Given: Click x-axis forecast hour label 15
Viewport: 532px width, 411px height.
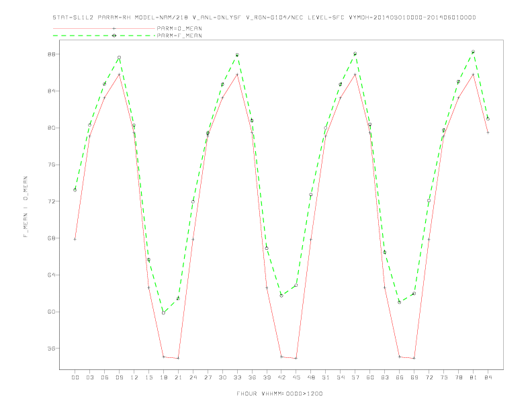Looking at the screenshot, I should (x=148, y=377).
